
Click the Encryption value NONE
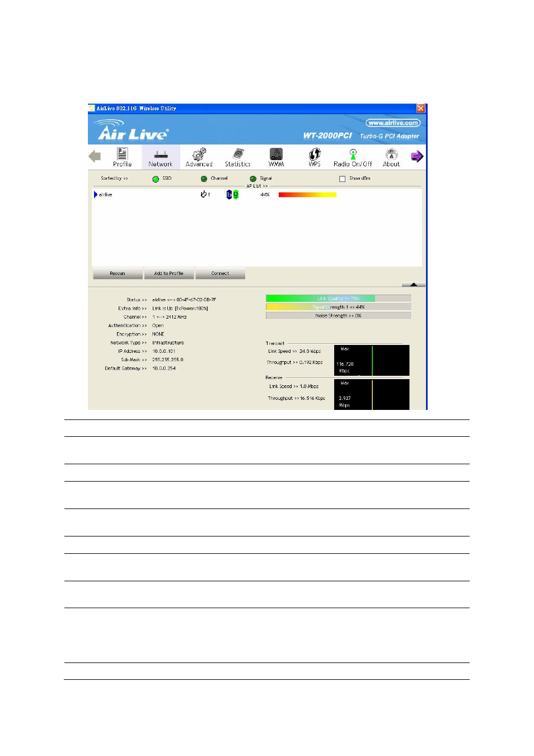(x=158, y=334)
